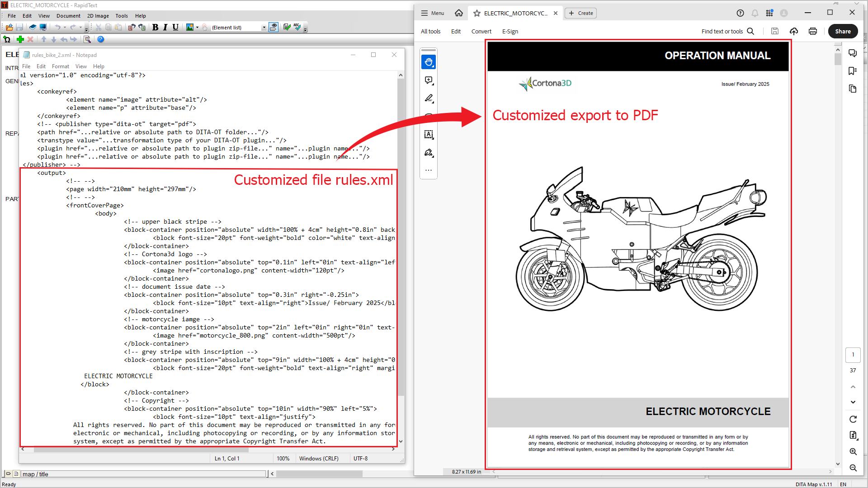This screenshot has width=868, height=488.
Task: Click the add comment tool icon
Action: [429, 80]
